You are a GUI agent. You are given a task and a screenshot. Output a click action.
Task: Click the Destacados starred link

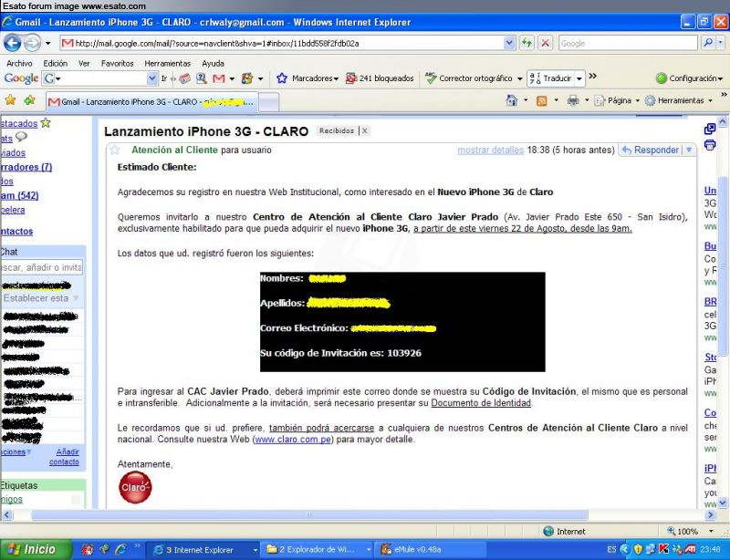pyautogui.click(x=18, y=123)
